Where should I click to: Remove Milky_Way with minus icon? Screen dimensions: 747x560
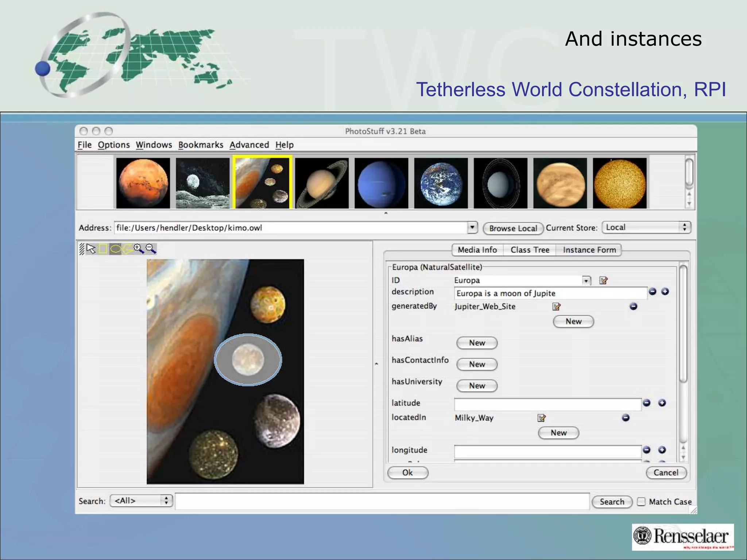(626, 418)
